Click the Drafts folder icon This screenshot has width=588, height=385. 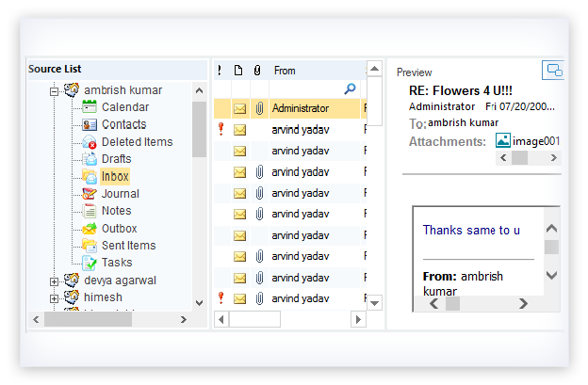coord(90,159)
